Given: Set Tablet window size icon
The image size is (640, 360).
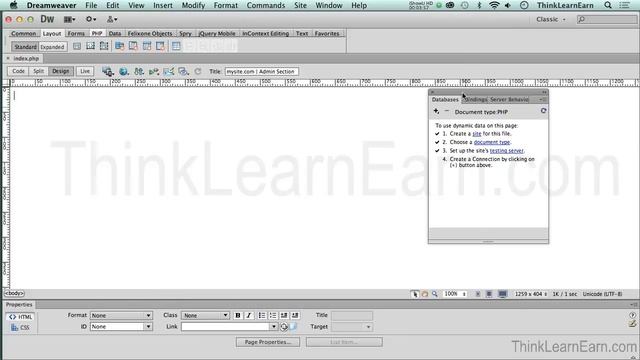Looking at the screenshot, I should point(489,294).
